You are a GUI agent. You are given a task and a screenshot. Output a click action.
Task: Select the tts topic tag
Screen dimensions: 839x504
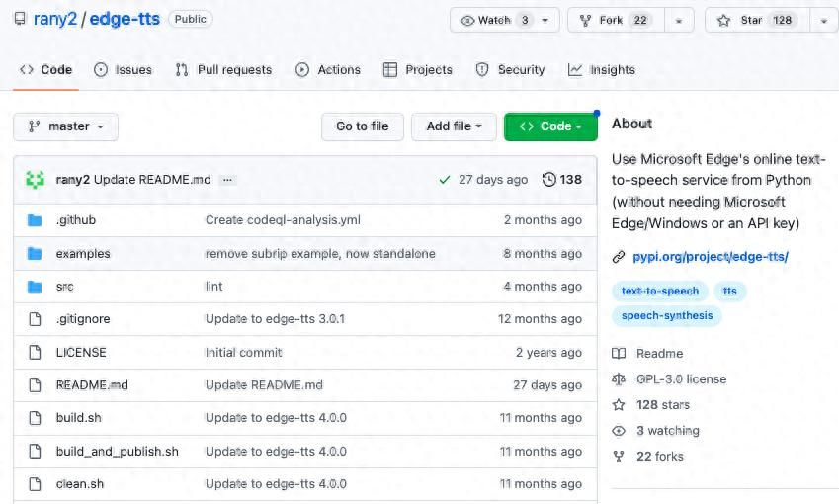coord(730,292)
